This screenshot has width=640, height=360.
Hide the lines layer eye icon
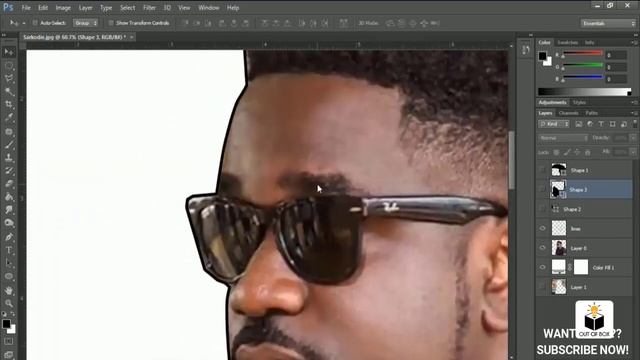click(x=542, y=229)
